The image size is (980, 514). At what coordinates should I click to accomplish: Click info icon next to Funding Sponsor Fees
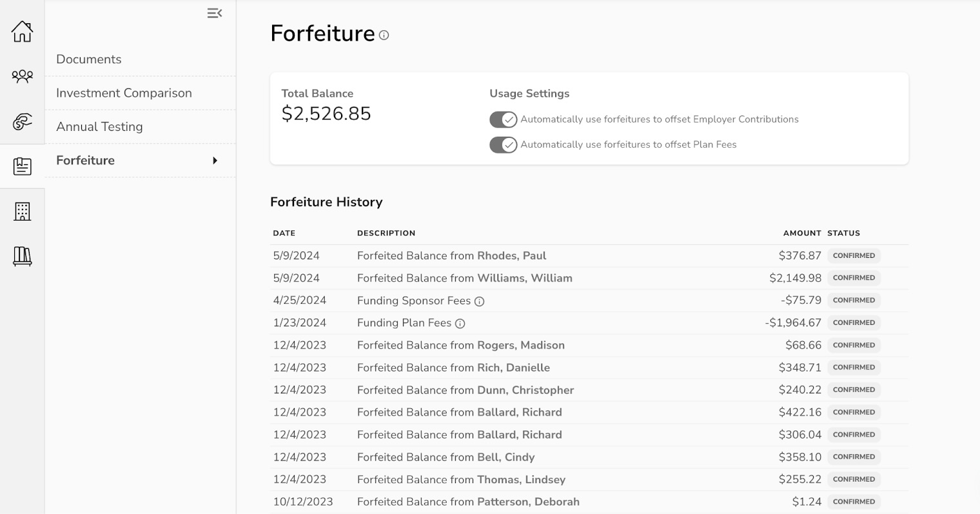click(479, 301)
